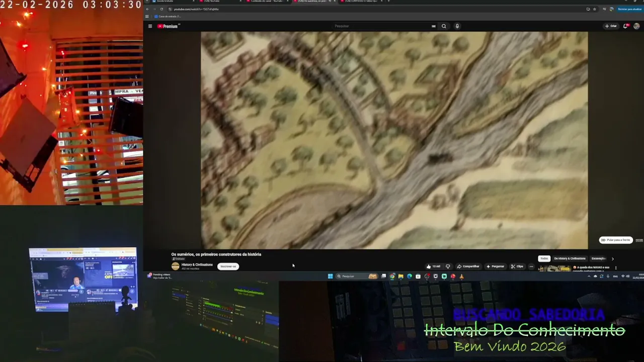Screen dimensions: 644x362
Task: Click the browser address bar URL
Action: point(196,9)
